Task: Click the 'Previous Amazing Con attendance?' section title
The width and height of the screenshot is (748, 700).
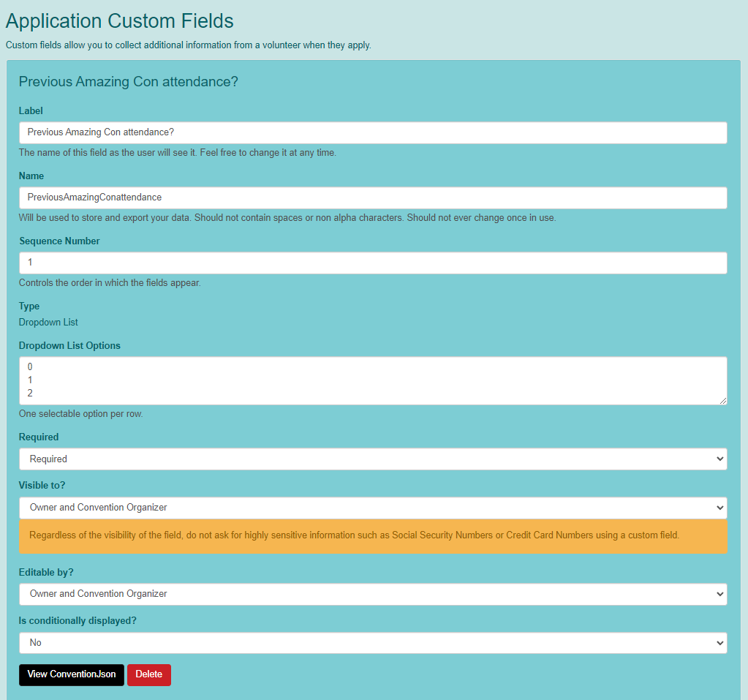Action: (x=129, y=82)
